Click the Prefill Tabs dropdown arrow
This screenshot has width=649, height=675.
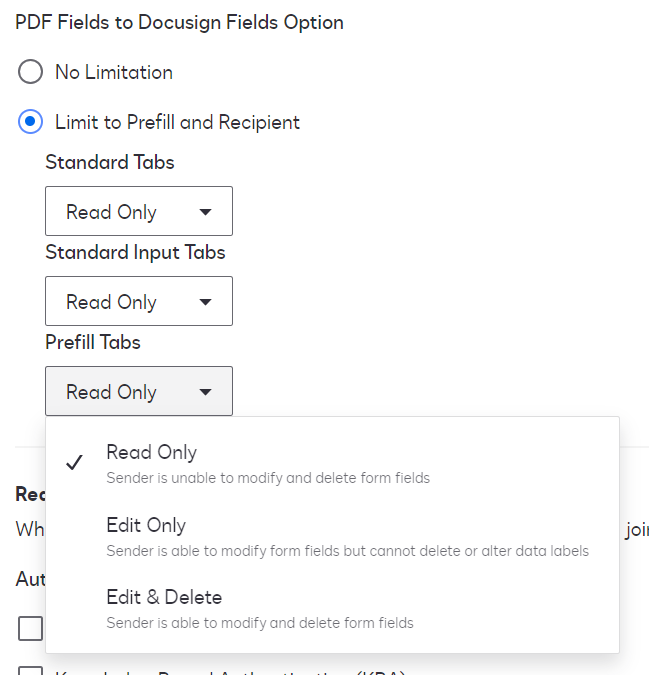pyautogui.click(x=205, y=392)
